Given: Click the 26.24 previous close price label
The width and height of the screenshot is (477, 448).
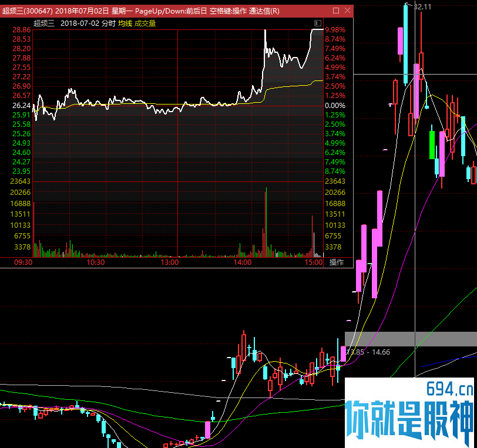Looking at the screenshot, I should point(22,106).
